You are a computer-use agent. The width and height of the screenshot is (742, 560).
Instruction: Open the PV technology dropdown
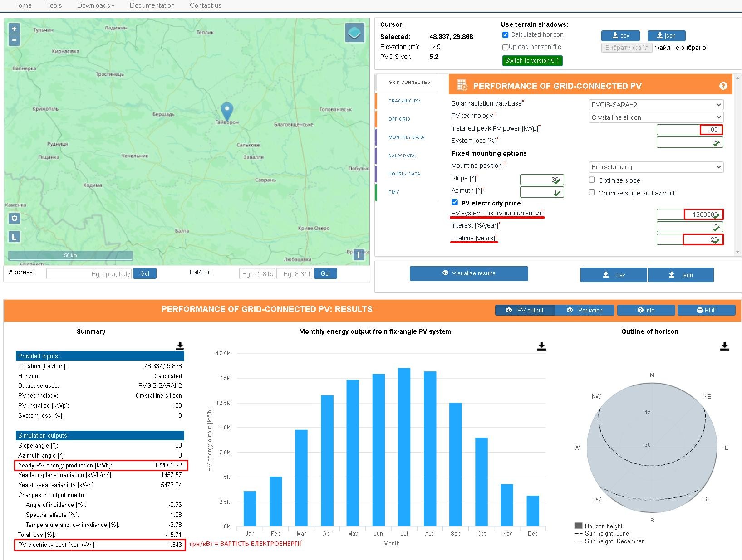click(x=655, y=117)
